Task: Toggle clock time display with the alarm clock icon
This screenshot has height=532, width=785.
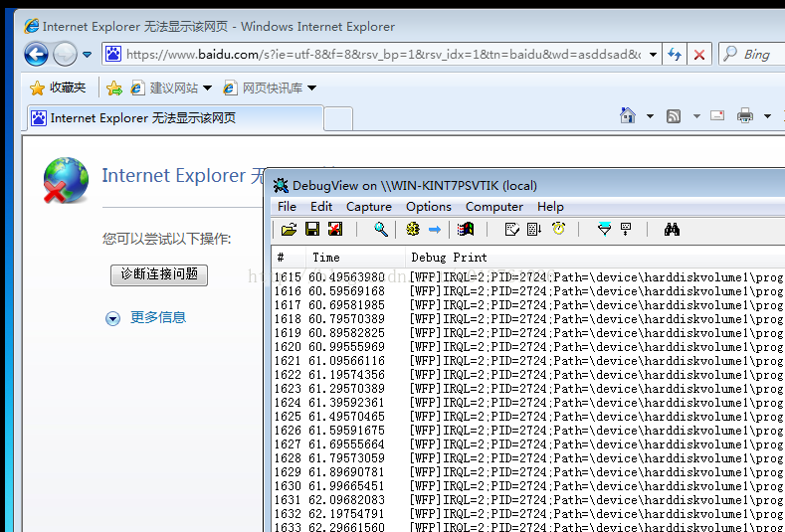Action: 559,229
